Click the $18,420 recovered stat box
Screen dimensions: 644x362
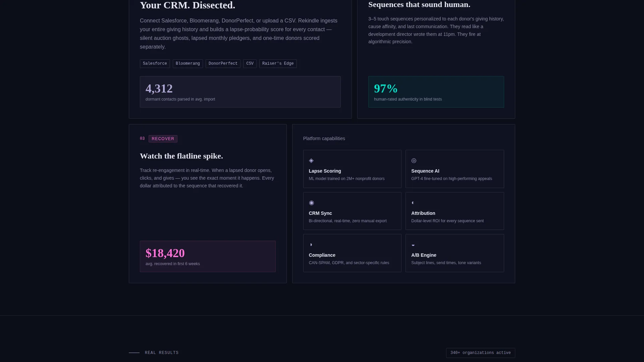(x=208, y=256)
